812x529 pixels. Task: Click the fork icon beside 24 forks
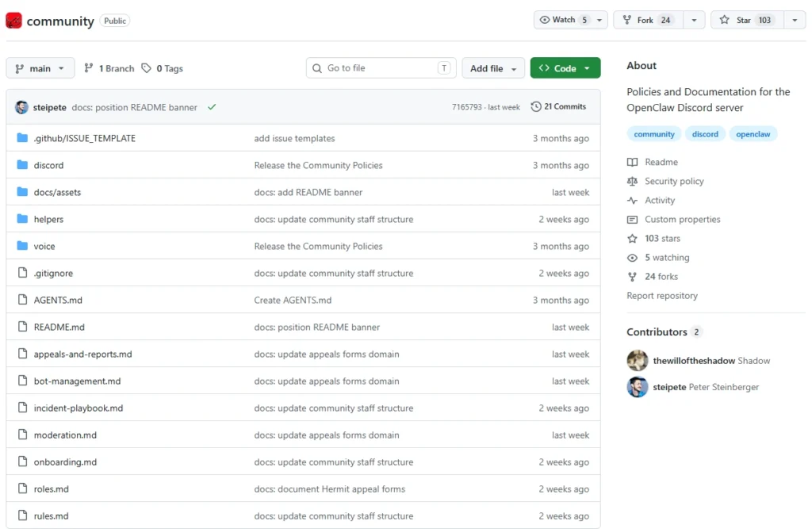click(x=632, y=277)
